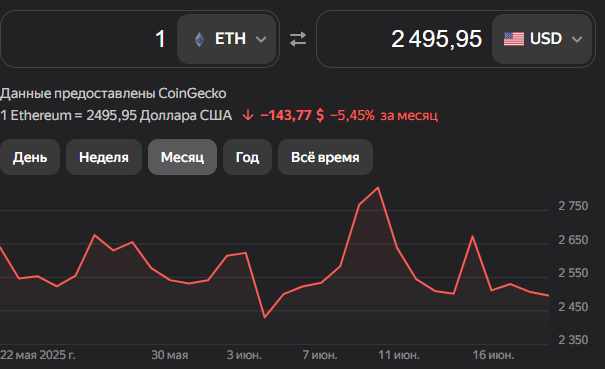Open the ETH currency dropdown
This screenshot has height=369, width=605.
point(226,39)
